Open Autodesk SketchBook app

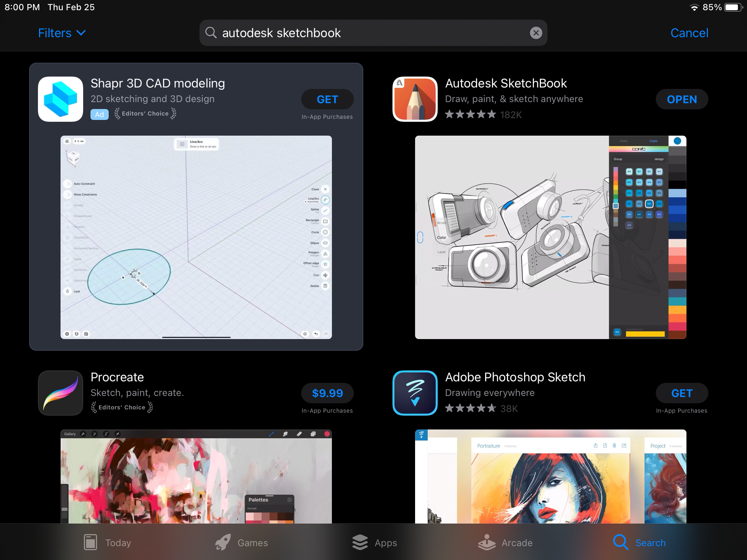click(x=682, y=99)
